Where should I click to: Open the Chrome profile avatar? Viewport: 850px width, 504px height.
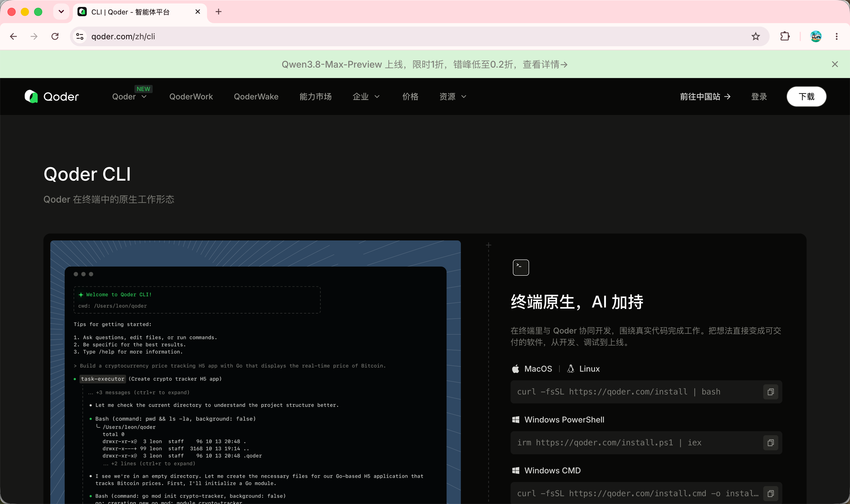(816, 36)
